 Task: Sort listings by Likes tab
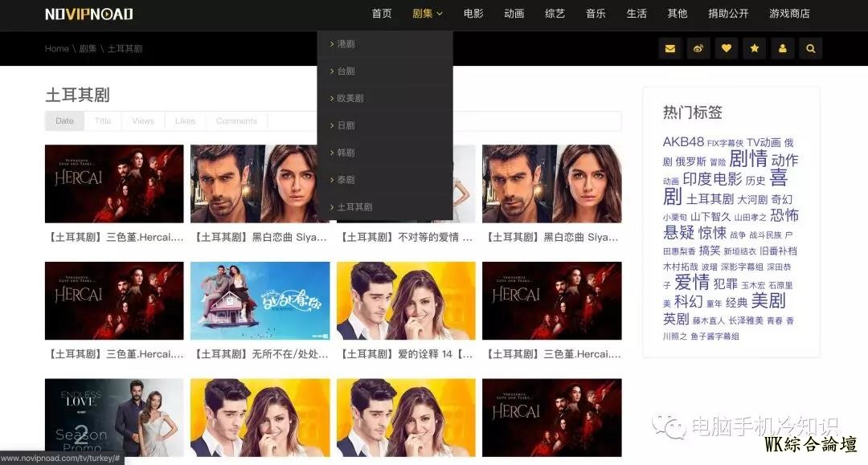(185, 120)
